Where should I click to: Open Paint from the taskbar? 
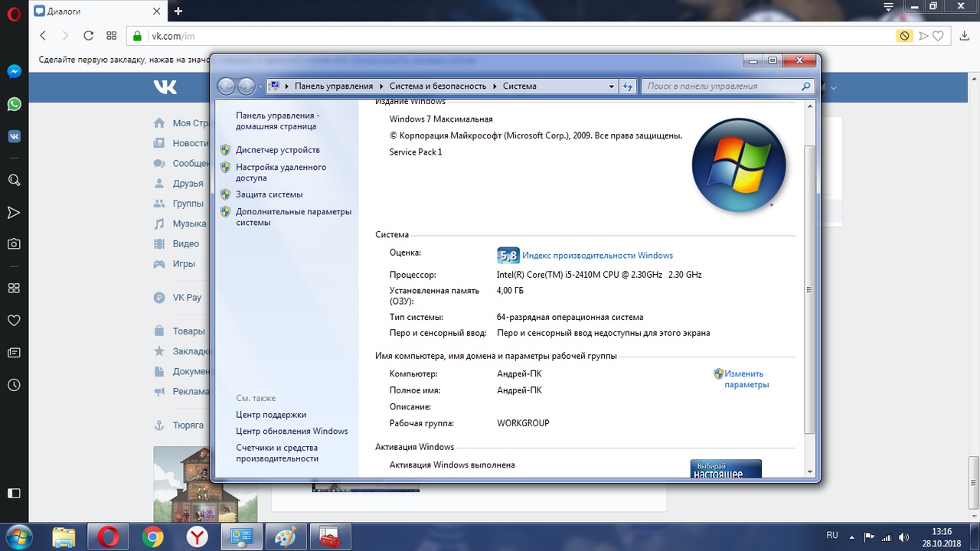point(286,537)
